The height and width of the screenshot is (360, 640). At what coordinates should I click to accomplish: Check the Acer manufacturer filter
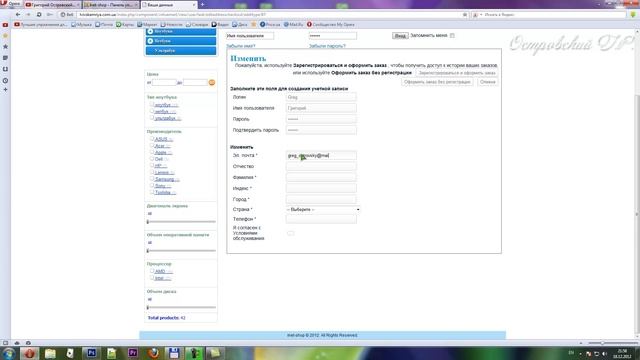point(152,145)
